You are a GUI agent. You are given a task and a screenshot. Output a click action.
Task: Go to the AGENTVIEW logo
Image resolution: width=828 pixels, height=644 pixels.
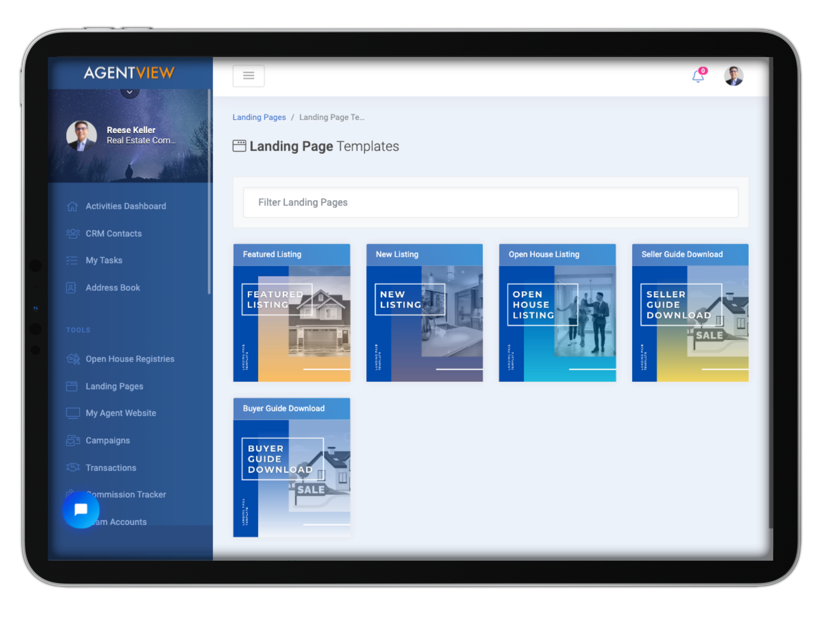coord(129,73)
